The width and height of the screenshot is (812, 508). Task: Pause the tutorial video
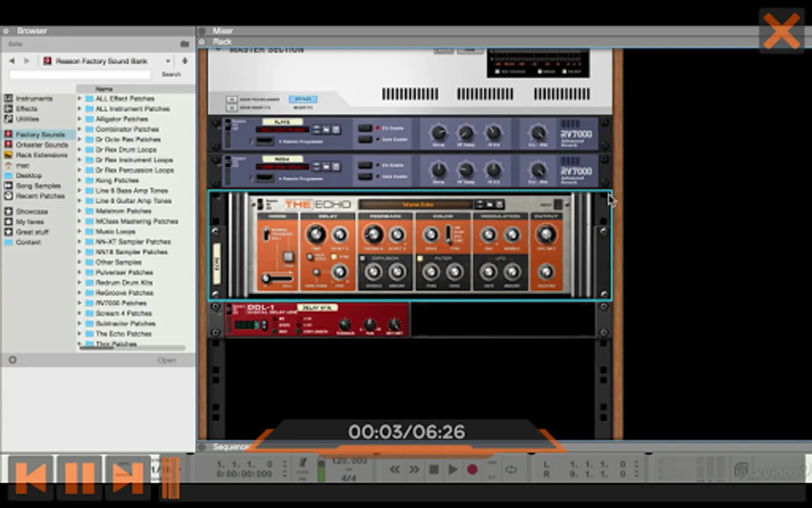click(80, 478)
